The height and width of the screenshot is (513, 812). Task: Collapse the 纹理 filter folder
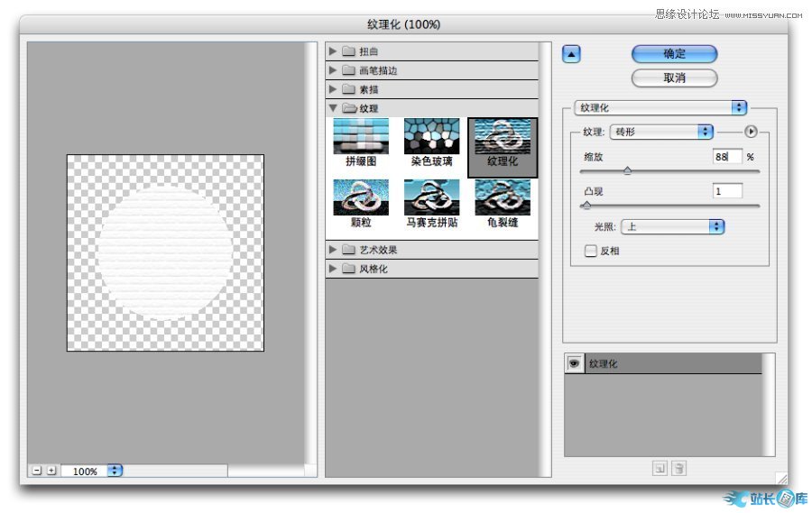coord(333,108)
